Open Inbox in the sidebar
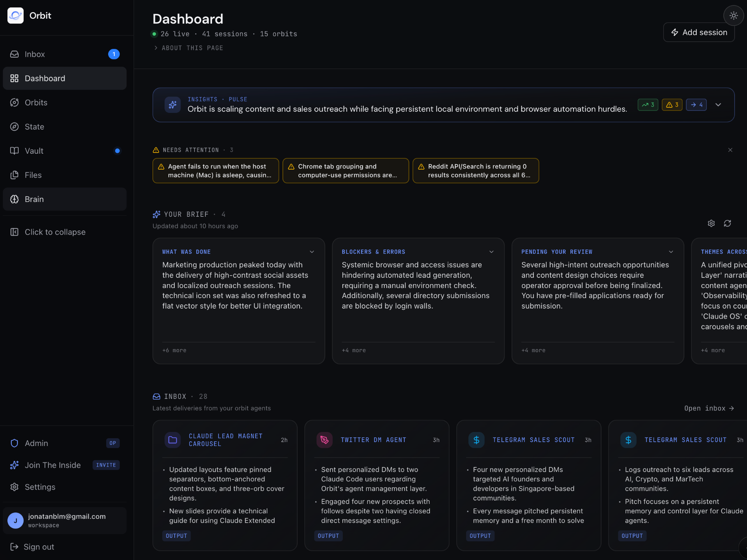Screen dimensions: 747x560 click(65, 54)
